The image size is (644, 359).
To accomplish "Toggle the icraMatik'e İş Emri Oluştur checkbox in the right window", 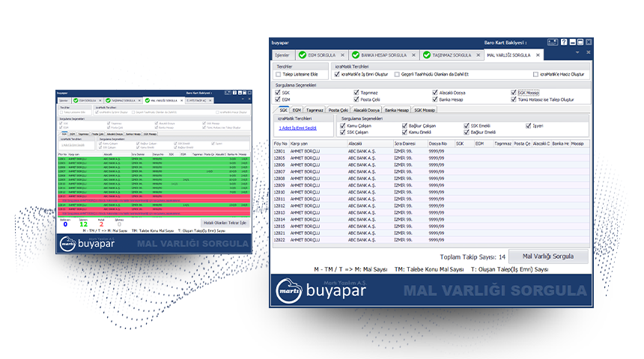I will [x=337, y=74].
